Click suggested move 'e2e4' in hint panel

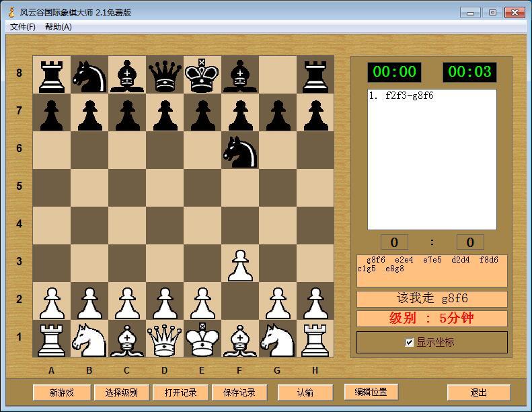tap(404, 260)
